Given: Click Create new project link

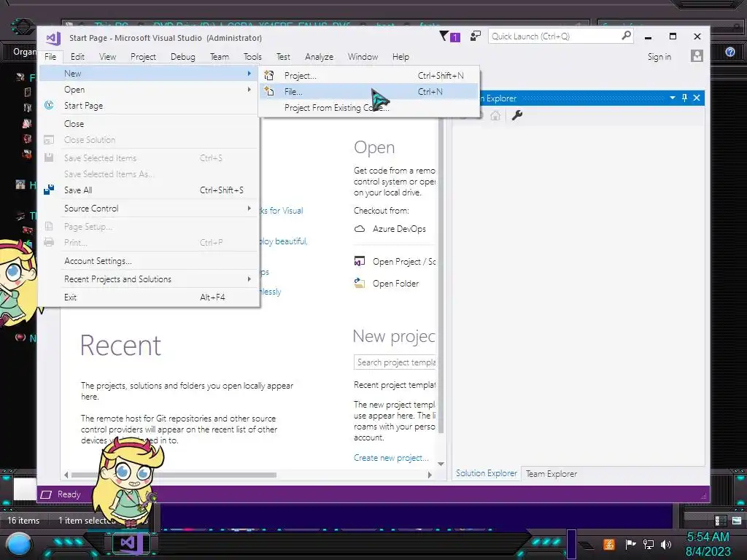Looking at the screenshot, I should pyautogui.click(x=391, y=458).
